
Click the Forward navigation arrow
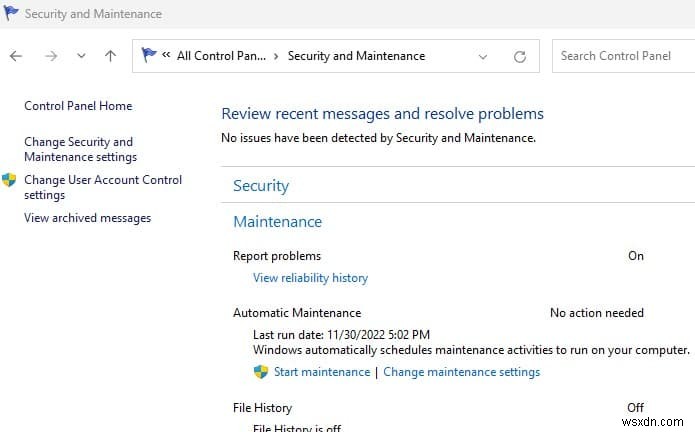pyautogui.click(x=51, y=56)
